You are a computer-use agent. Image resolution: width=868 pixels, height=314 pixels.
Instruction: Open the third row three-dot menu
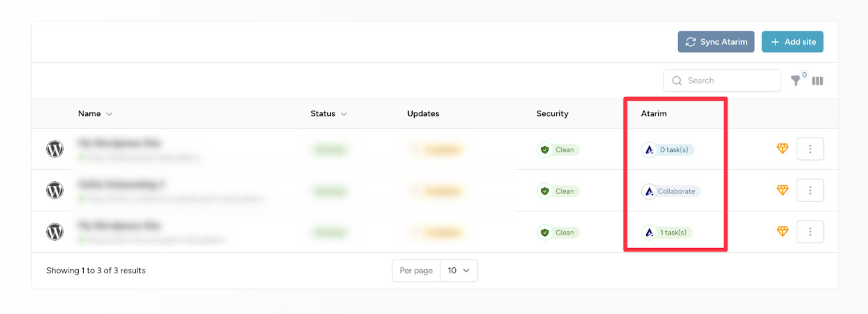click(810, 232)
